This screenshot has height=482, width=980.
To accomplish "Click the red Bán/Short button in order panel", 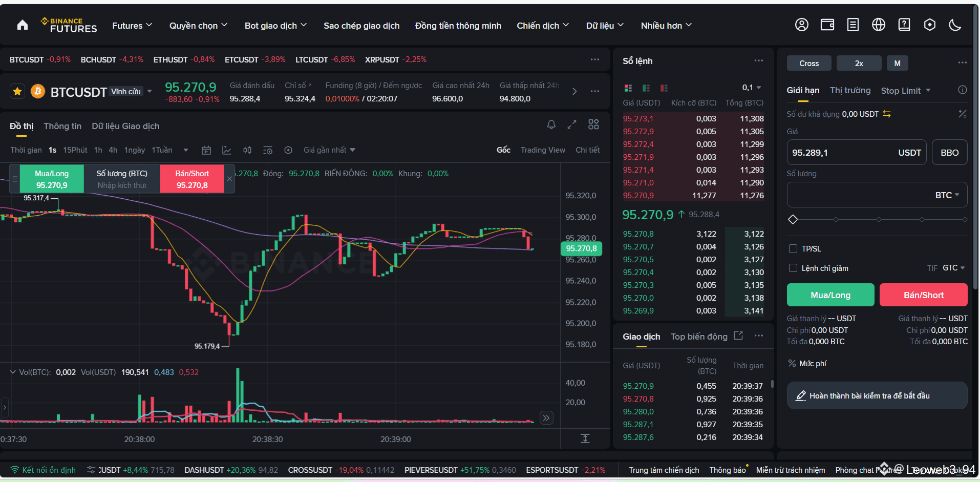I will [x=924, y=295].
